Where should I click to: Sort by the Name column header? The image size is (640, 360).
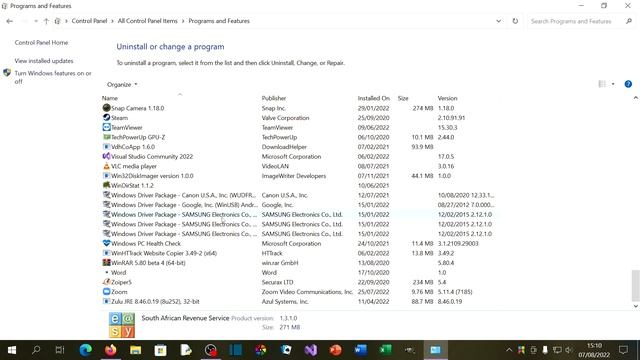pos(110,98)
